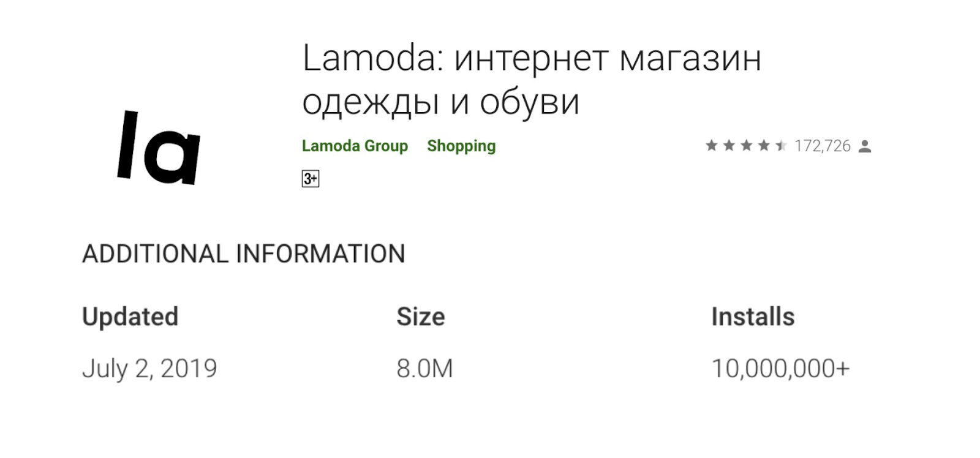Select the second rating star
The height and width of the screenshot is (458, 980).
[729, 146]
